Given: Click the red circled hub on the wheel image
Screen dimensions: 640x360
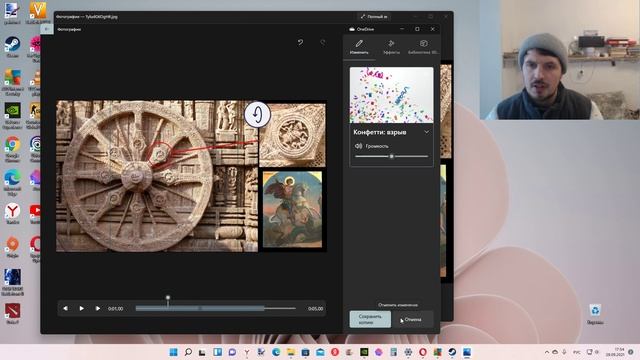Looking at the screenshot, I should [x=160, y=154].
